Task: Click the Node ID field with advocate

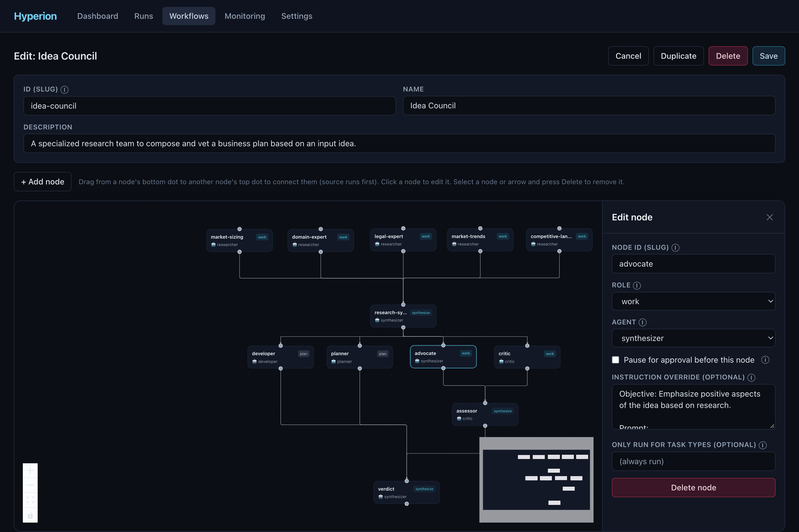Action: (693, 264)
